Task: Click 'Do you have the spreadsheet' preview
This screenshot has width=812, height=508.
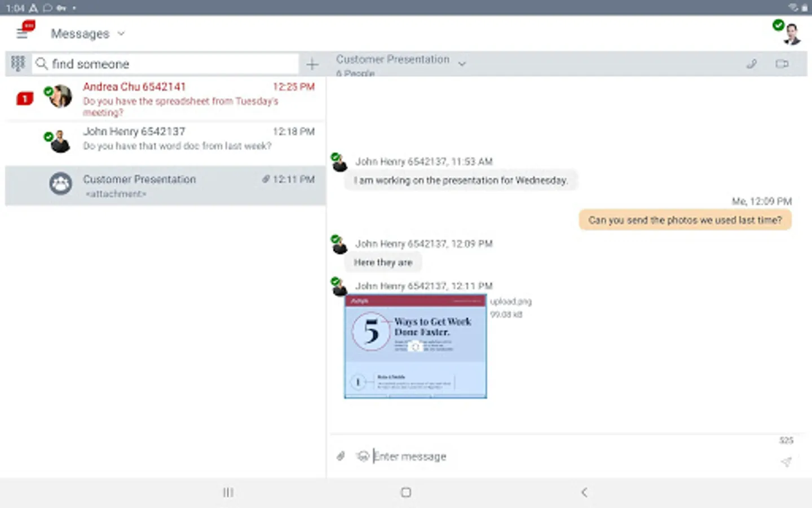Action: coord(180,107)
